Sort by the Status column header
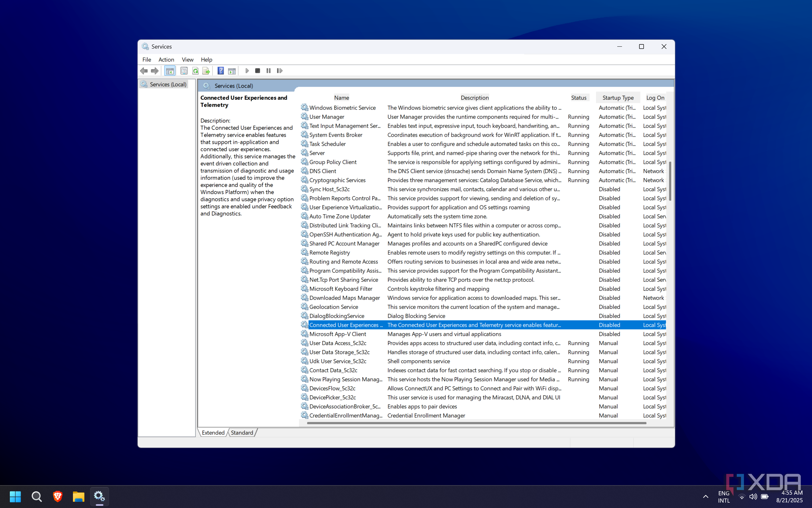This screenshot has width=812, height=508. coord(579,98)
